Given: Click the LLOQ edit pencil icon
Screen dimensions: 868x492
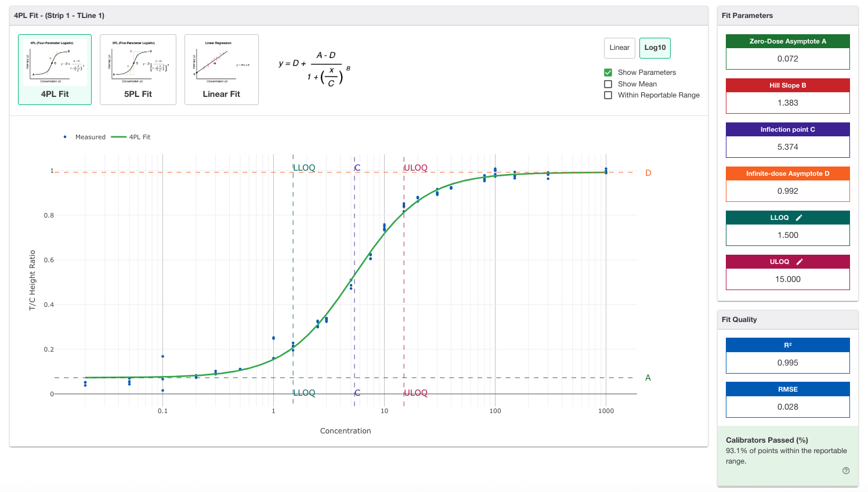Looking at the screenshot, I should click(x=799, y=218).
